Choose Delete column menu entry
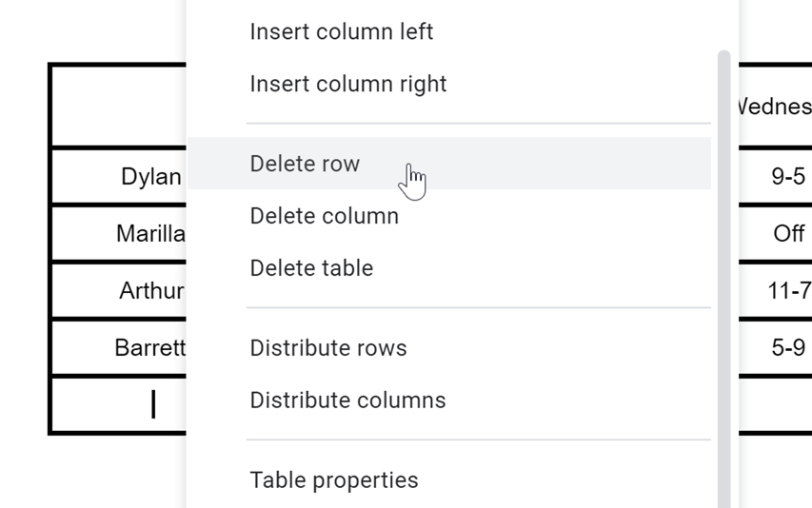Screen dimensions: 812x508 tap(324, 216)
